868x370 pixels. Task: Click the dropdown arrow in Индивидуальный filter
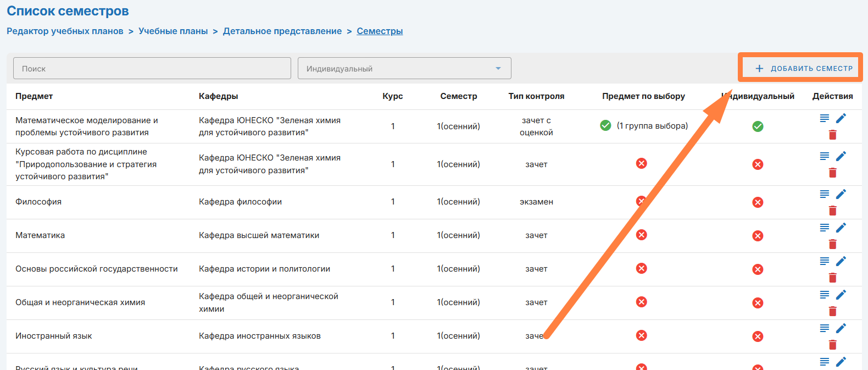(498, 69)
